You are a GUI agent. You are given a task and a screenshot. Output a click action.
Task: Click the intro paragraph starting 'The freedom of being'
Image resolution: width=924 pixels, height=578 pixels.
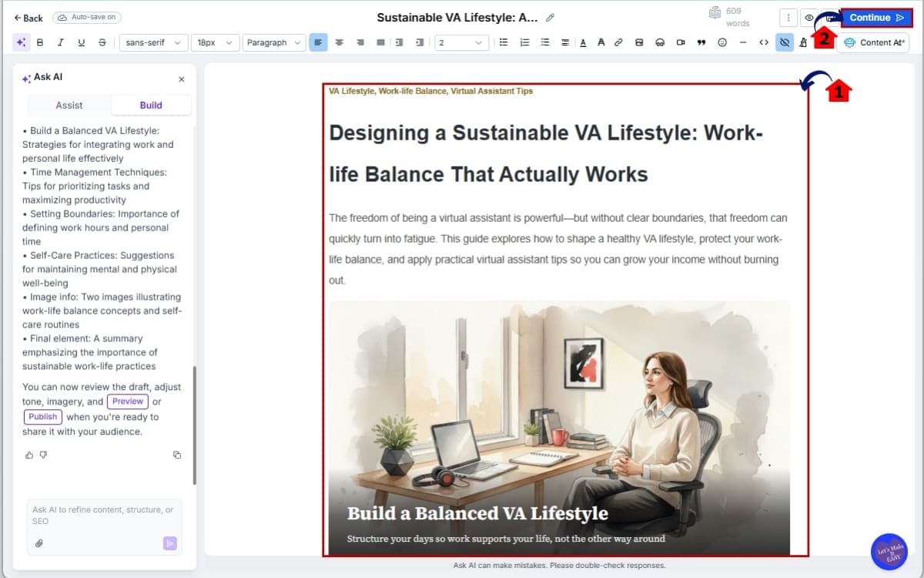[558, 249]
